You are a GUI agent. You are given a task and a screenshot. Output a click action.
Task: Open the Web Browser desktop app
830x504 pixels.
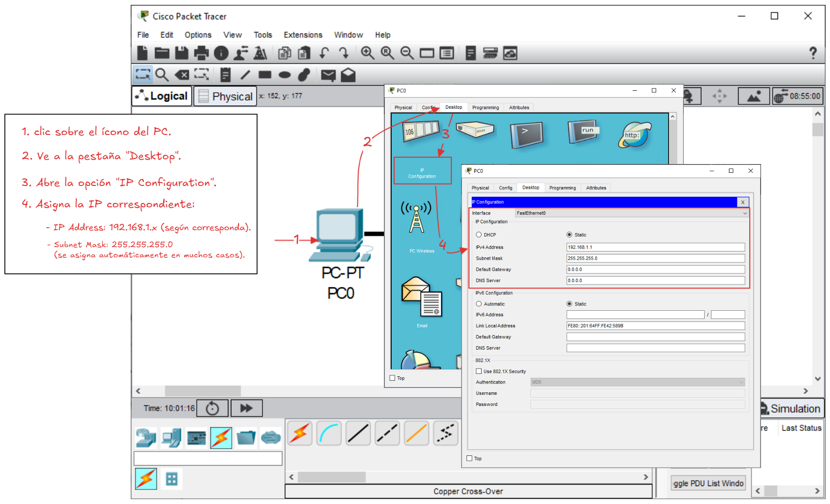point(634,134)
